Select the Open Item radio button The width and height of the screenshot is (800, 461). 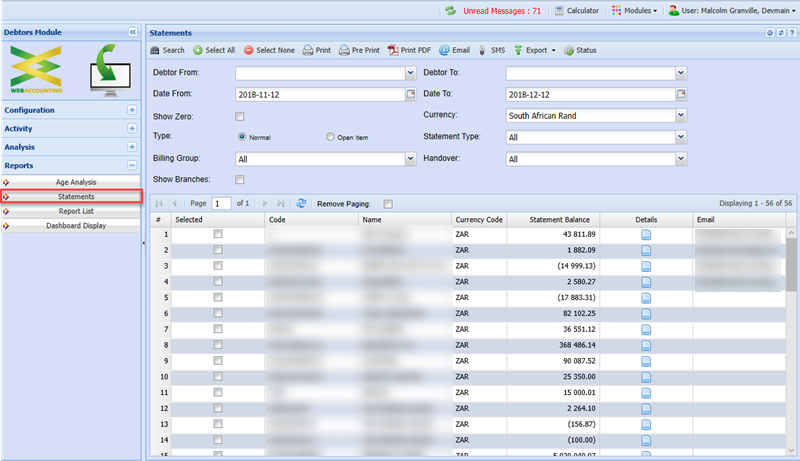click(331, 137)
